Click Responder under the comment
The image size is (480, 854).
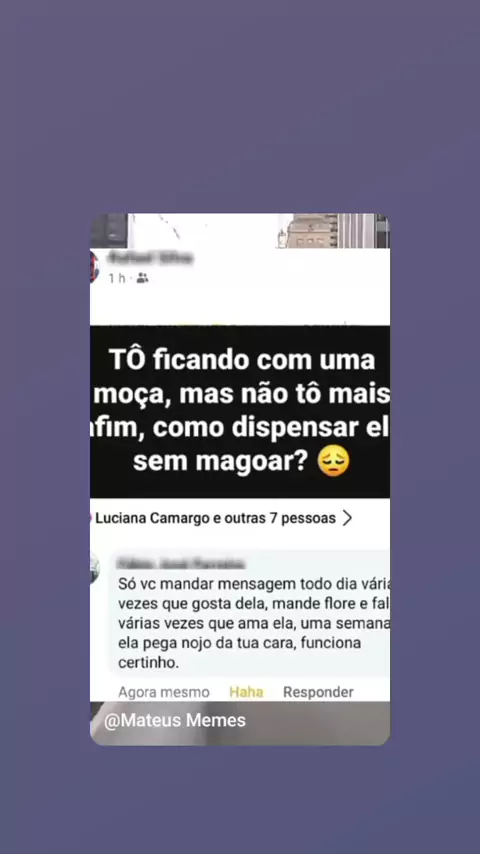pyautogui.click(x=318, y=692)
